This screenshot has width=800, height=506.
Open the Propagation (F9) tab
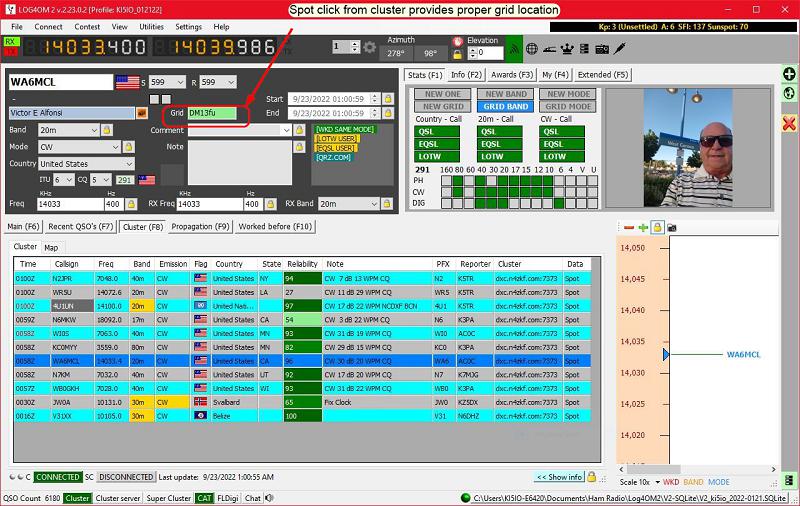click(x=201, y=226)
